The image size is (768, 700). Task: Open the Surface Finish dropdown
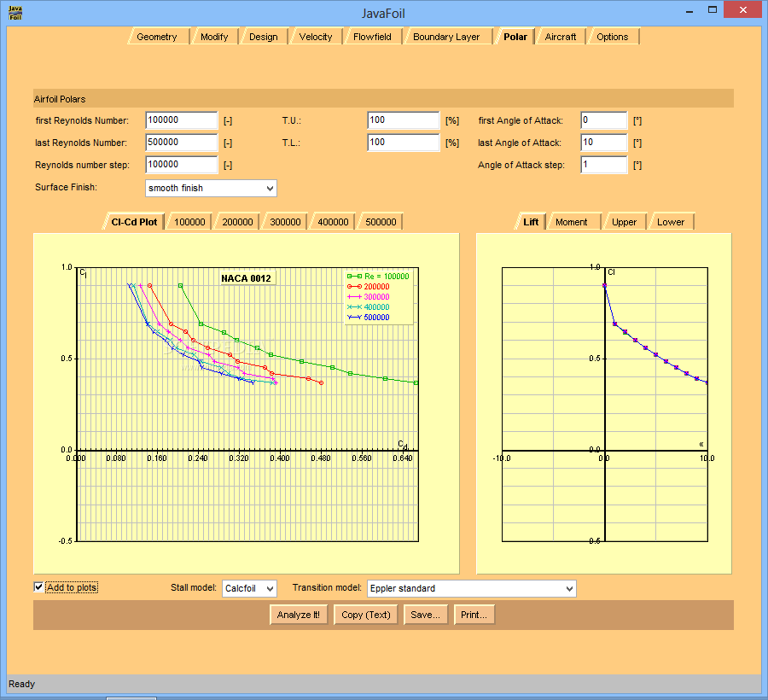pos(211,188)
